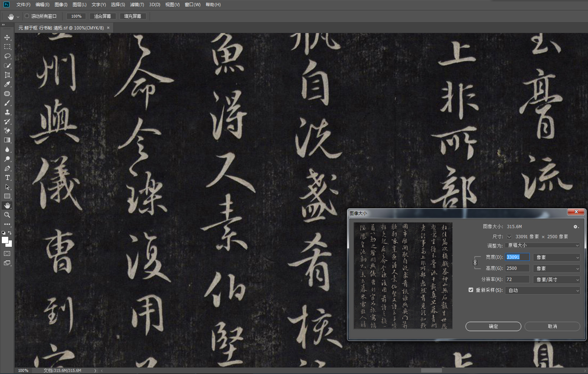Screen dimensions: 588x374
Task: Select the History Brush tool
Action: (x=7, y=121)
